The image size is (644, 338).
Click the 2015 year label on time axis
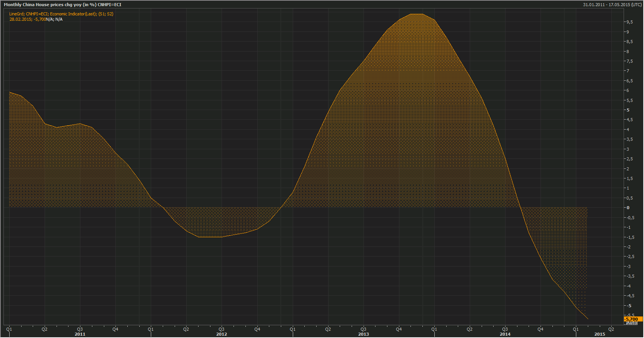click(600, 334)
